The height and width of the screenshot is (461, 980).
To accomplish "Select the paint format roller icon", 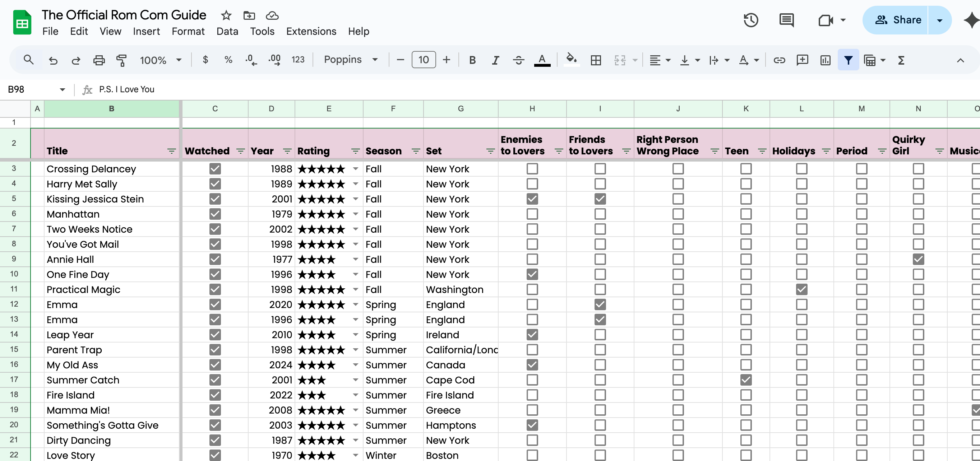I will pyautogui.click(x=121, y=60).
